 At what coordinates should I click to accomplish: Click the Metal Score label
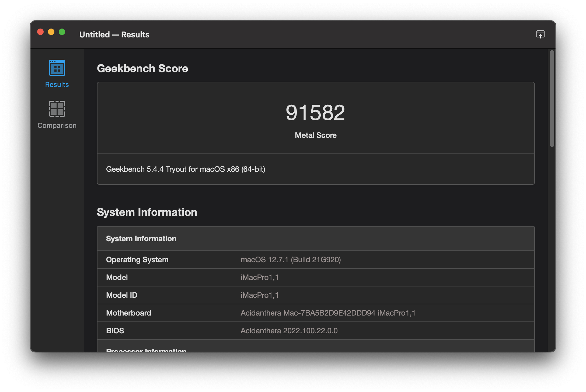coord(316,135)
